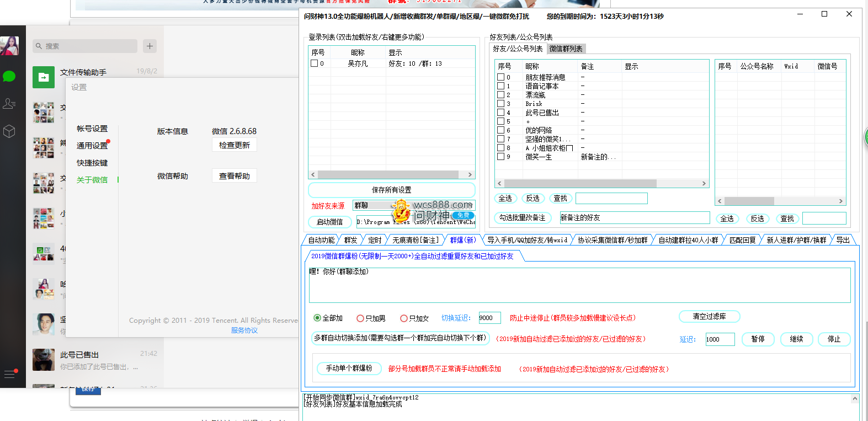Click the 多群自动切换添加 button

(400, 338)
